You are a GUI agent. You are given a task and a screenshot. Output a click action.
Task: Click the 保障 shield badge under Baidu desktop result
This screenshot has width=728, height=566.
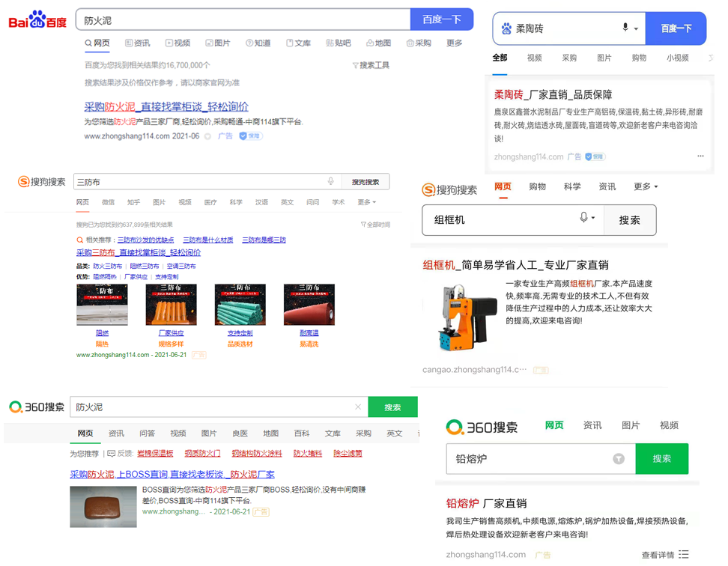251,136
